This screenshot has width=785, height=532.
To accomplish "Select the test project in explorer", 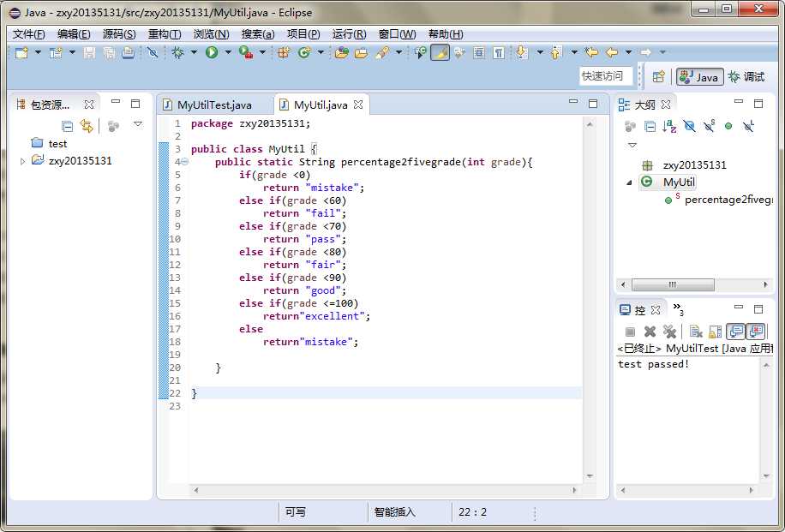I will coord(57,144).
